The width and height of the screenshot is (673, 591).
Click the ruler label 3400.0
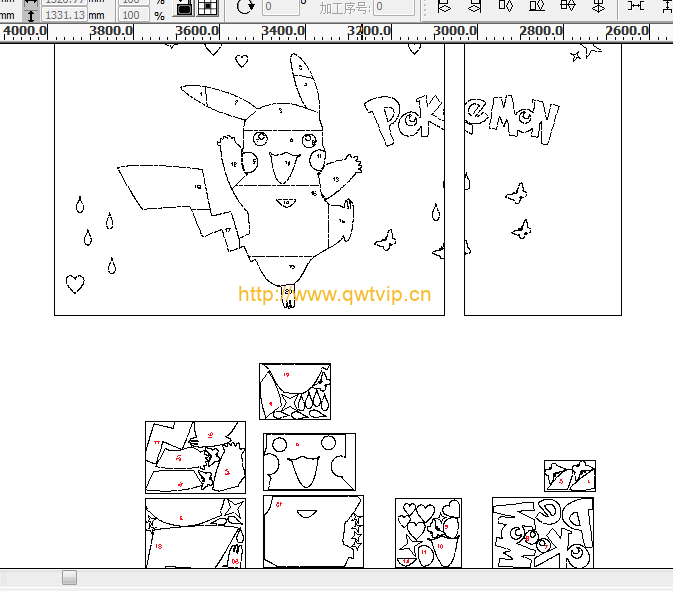[x=283, y=31]
